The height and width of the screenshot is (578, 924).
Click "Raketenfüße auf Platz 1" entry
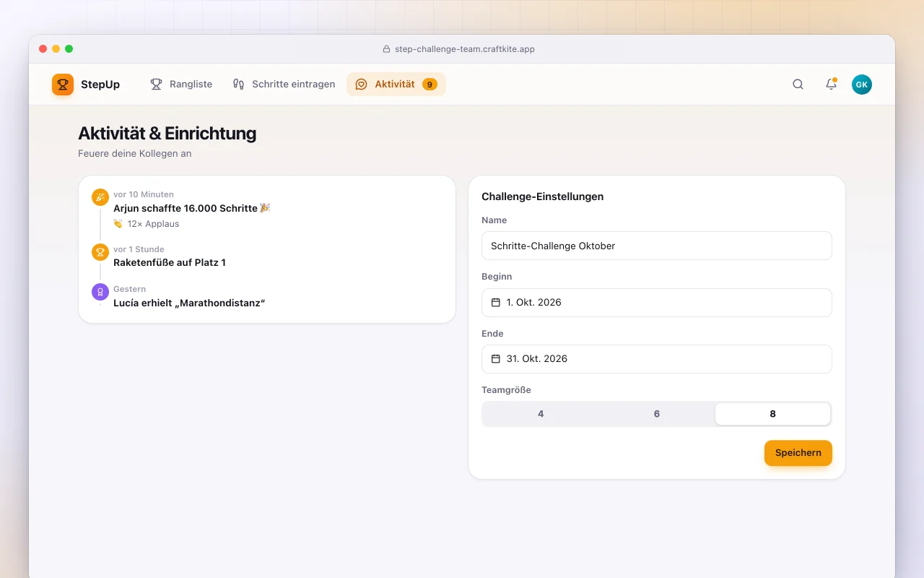click(x=170, y=263)
